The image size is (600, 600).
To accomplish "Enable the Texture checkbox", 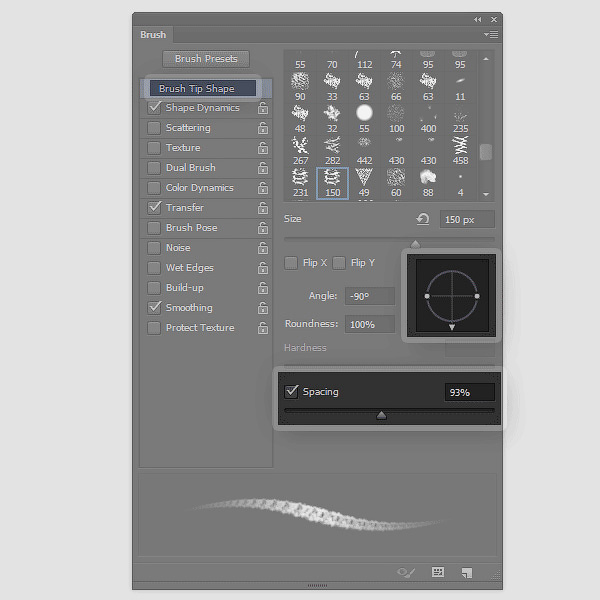I will (x=154, y=148).
